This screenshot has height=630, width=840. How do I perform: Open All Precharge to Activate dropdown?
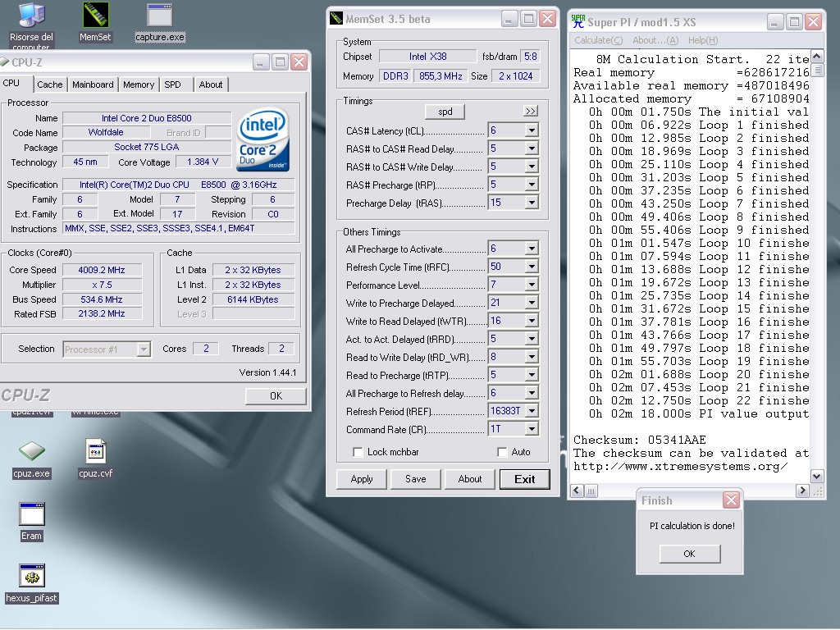tap(532, 249)
